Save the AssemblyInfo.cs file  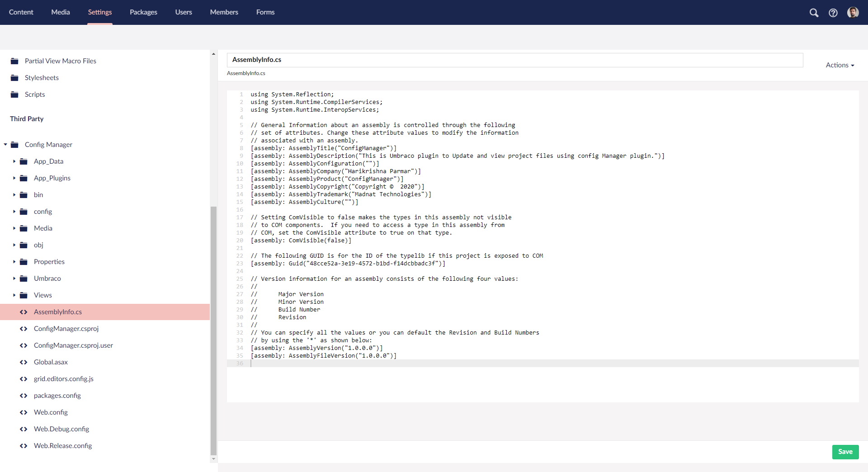845,452
